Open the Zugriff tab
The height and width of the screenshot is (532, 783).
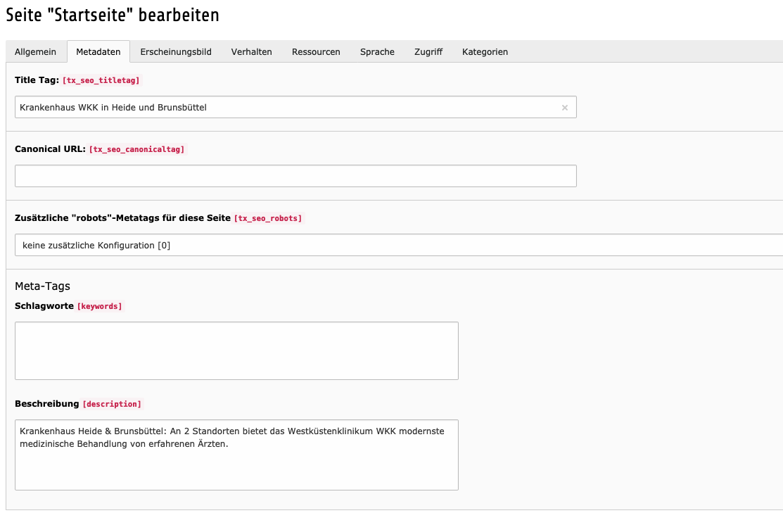428,52
